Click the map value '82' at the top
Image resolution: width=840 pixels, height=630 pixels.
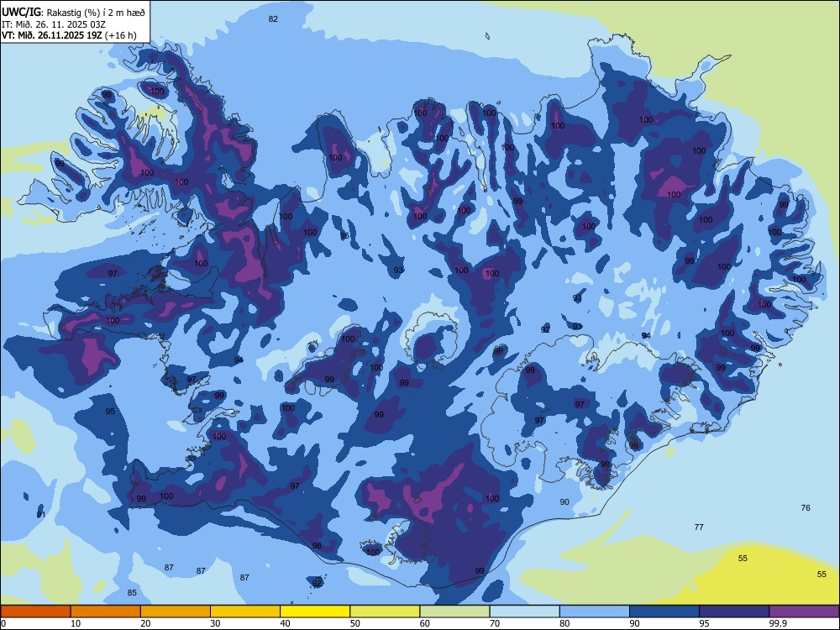click(x=273, y=18)
